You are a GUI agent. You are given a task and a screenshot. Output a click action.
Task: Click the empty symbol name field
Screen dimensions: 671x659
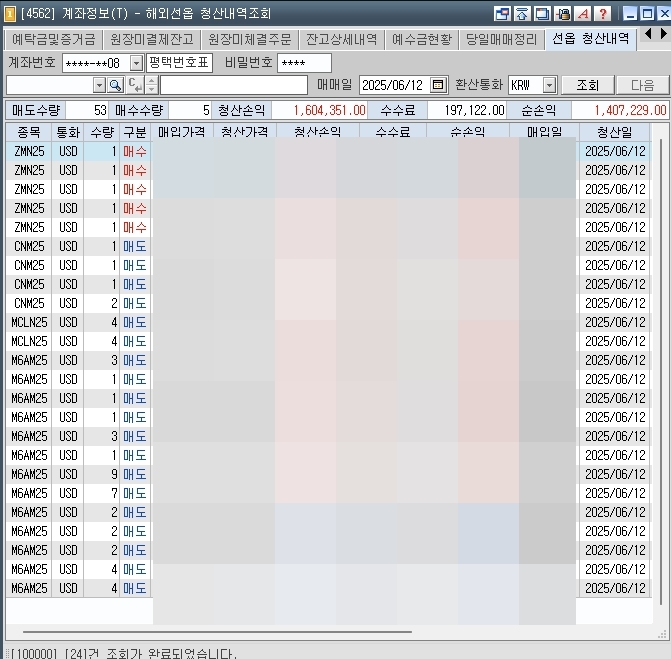[x=234, y=85]
